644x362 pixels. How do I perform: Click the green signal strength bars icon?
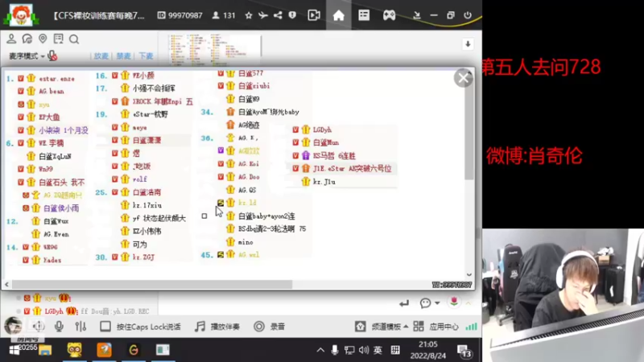pos(471,327)
